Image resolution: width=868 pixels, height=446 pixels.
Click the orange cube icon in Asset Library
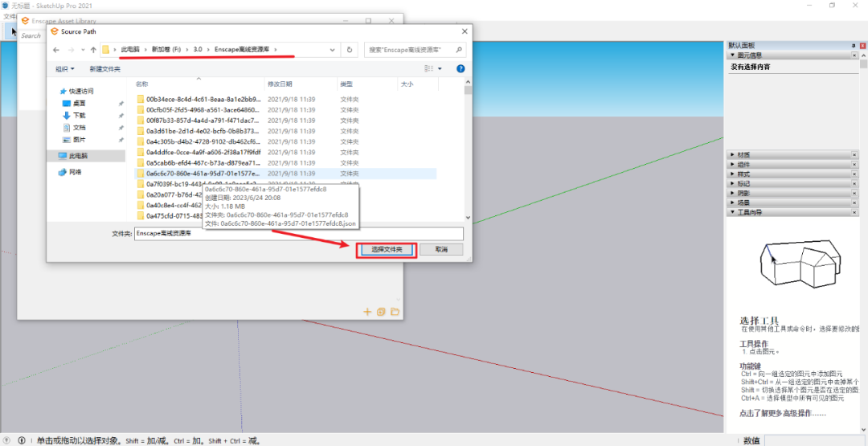pyautogui.click(x=381, y=312)
